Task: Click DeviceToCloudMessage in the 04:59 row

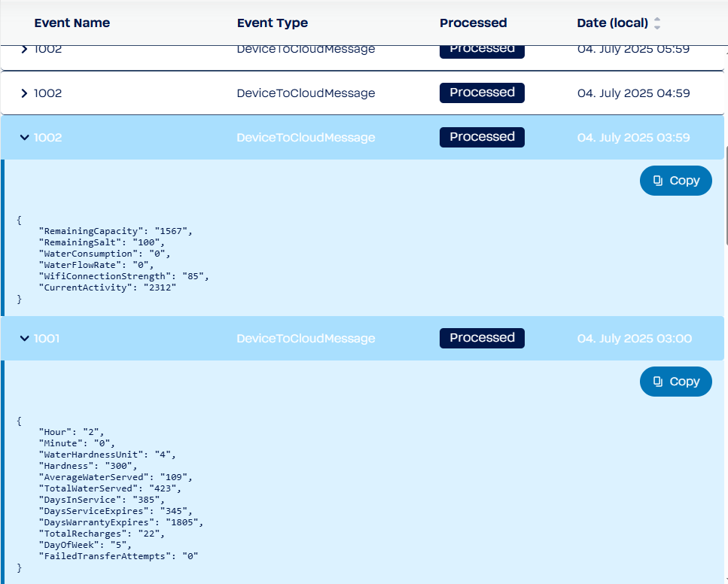Action: pos(306,93)
